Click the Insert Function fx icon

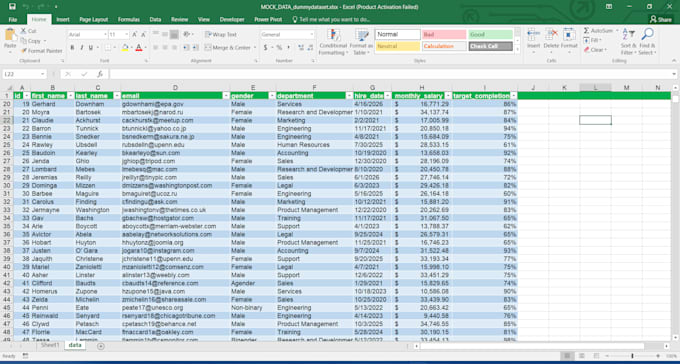coord(100,74)
